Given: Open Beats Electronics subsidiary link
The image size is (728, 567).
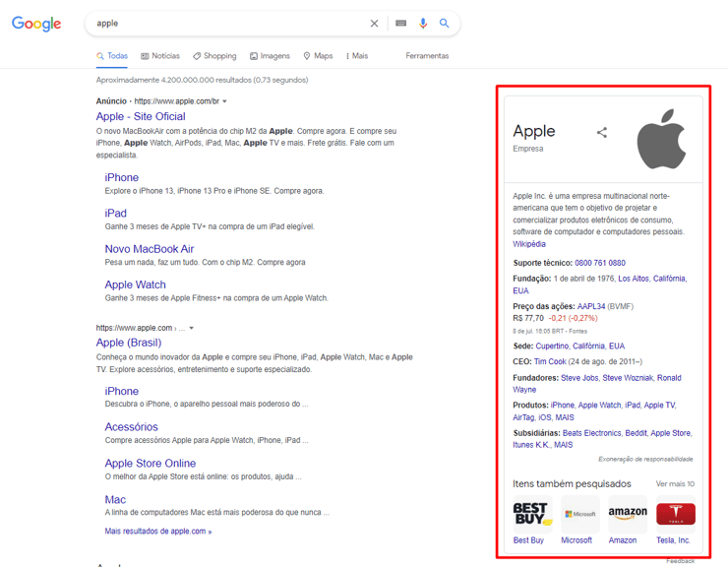Looking at the screenshot, I should (591, 433).
